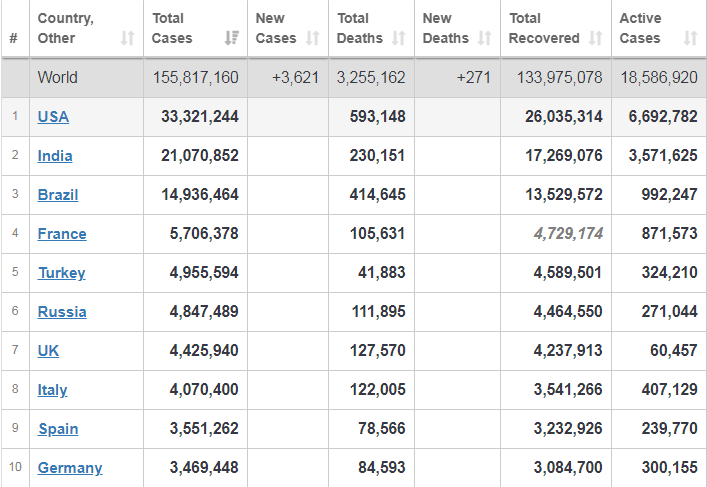Viewport: 707px width, 487px height.
Task: Select UK total cases 4,425,940
Action: tap(204, 351)
